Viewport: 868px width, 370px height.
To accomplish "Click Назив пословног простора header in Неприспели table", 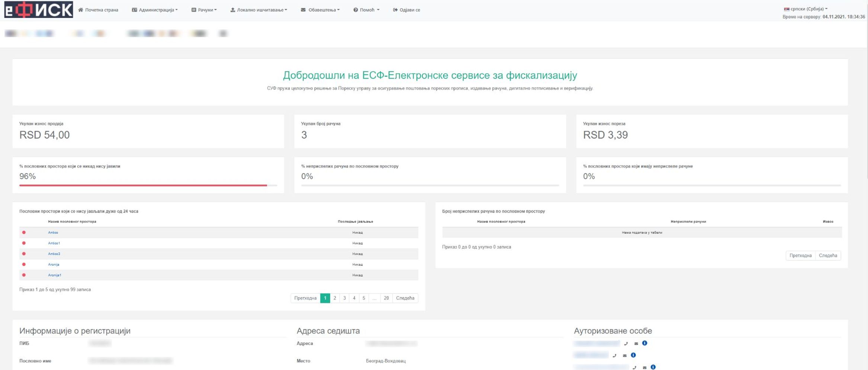I will pos(501,222).
